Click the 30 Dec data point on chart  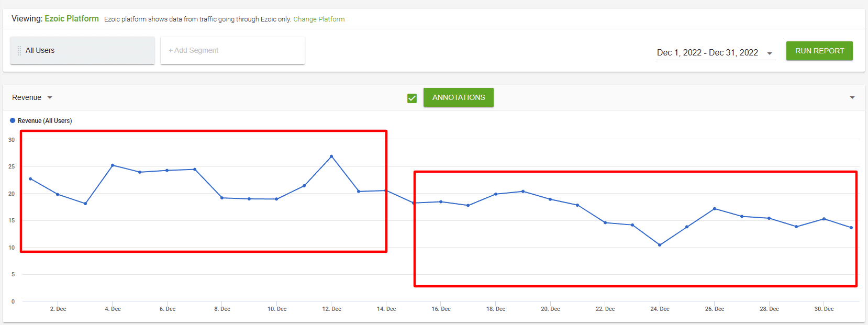tap(824, 219)
